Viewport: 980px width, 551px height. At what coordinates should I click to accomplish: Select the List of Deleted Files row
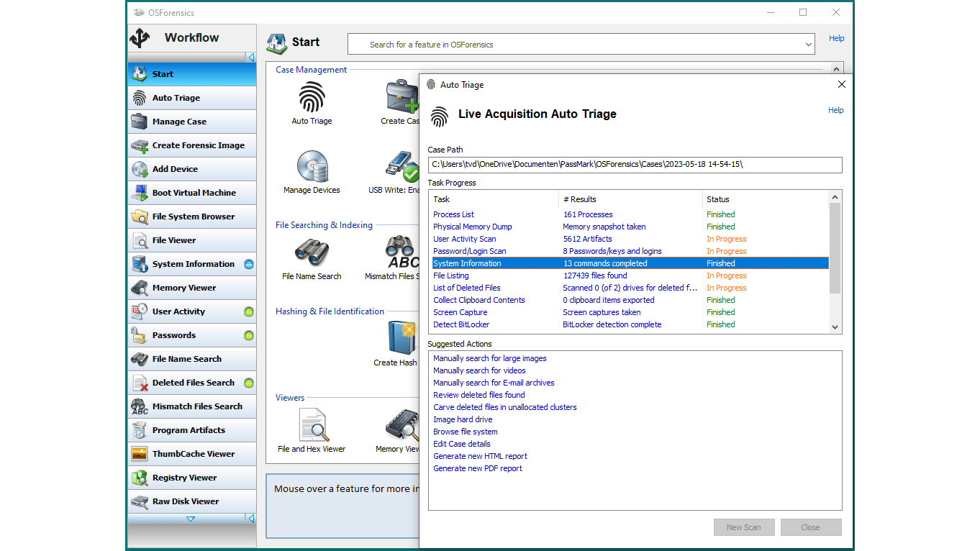pos(630,288)
